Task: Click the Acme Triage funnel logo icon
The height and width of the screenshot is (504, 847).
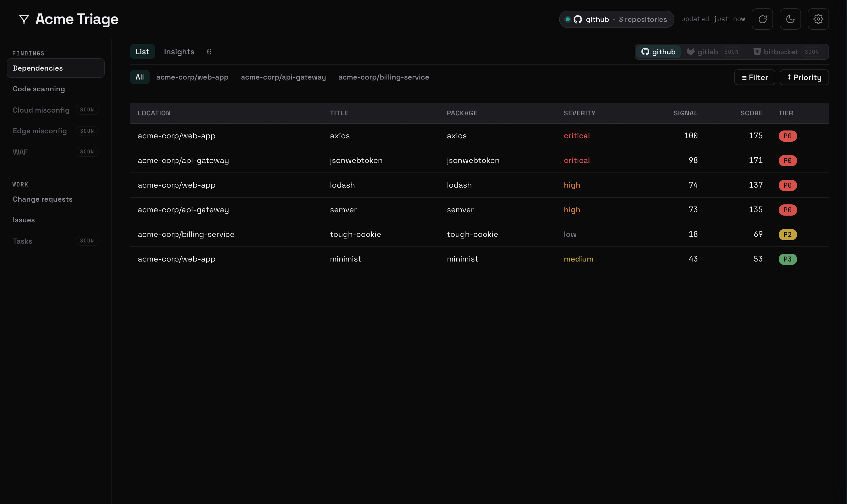Action: 24,19
